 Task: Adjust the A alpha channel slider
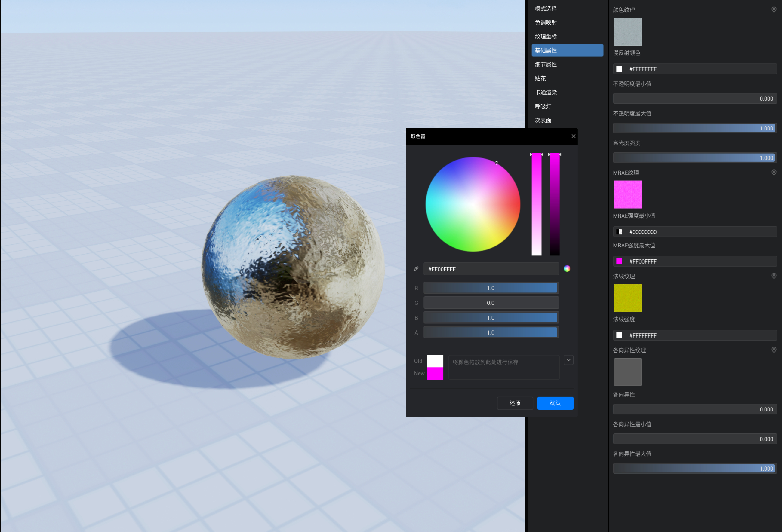tap(491, 332)
